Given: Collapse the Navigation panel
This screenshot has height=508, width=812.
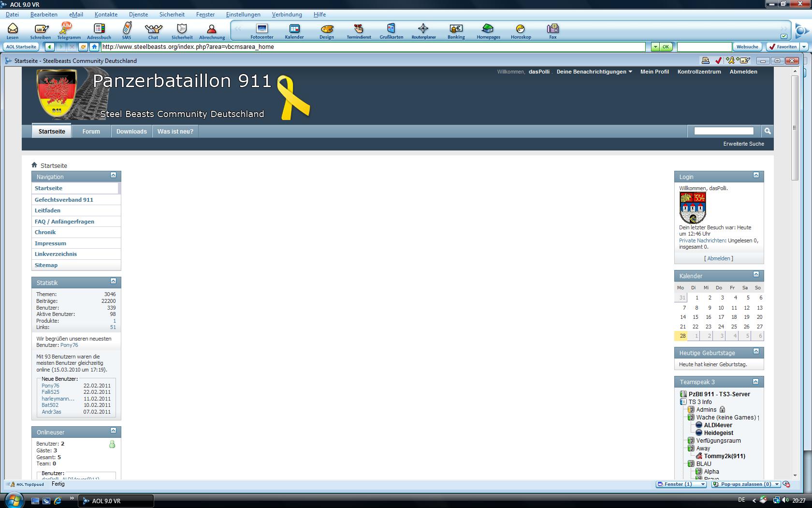Looking at the screenshot, I should tap(113, 175).
